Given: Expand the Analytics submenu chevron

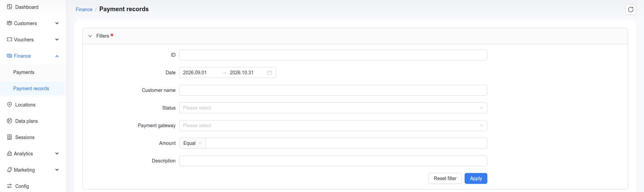Looking at the screenshot, I should coord(57,153).
